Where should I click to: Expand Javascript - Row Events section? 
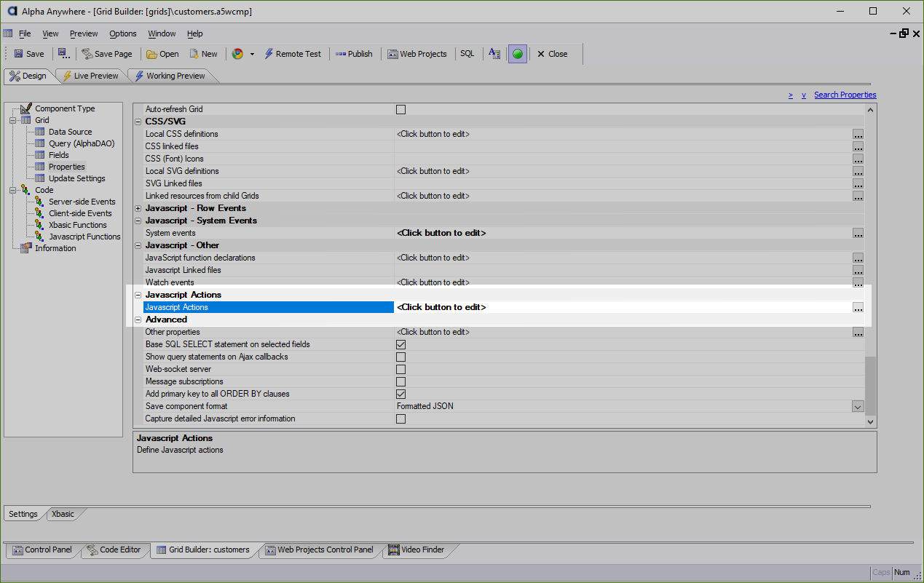coord(138,208)
